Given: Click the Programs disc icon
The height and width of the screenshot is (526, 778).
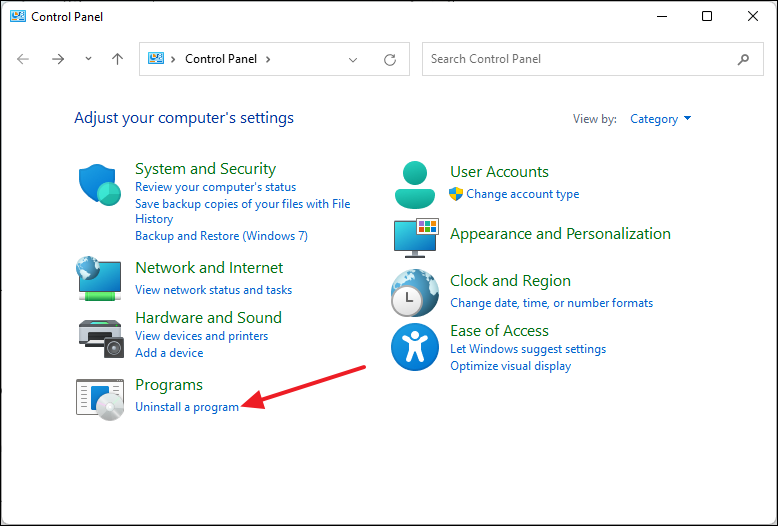Looking at the screenshot, I should [100, 399].
